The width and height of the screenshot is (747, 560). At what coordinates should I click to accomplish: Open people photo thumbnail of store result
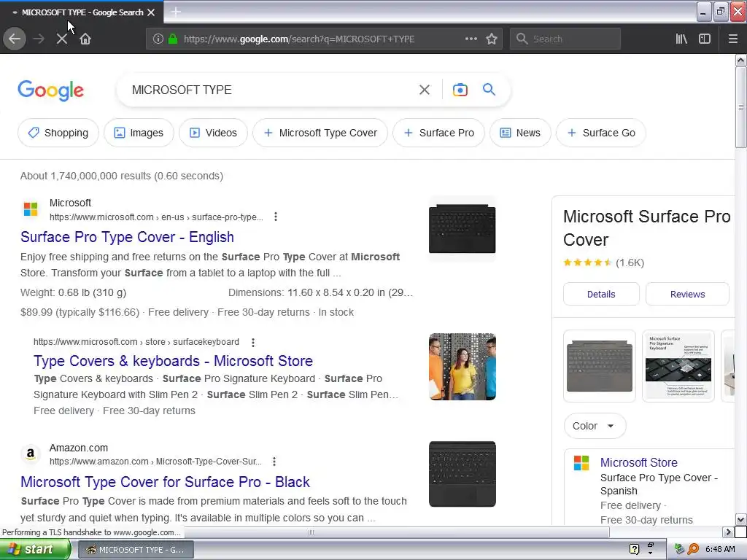[x=462, y=367]
